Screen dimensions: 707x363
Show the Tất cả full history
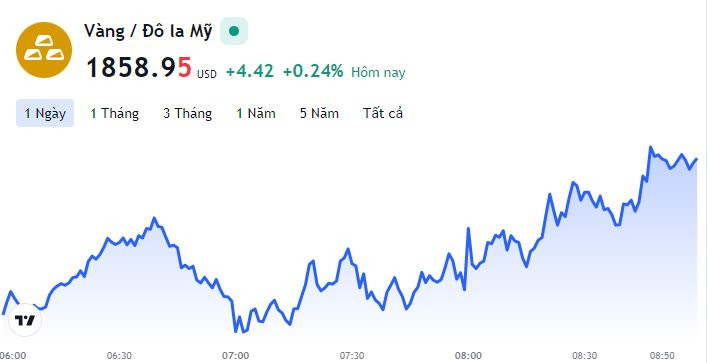click(383, 113)
